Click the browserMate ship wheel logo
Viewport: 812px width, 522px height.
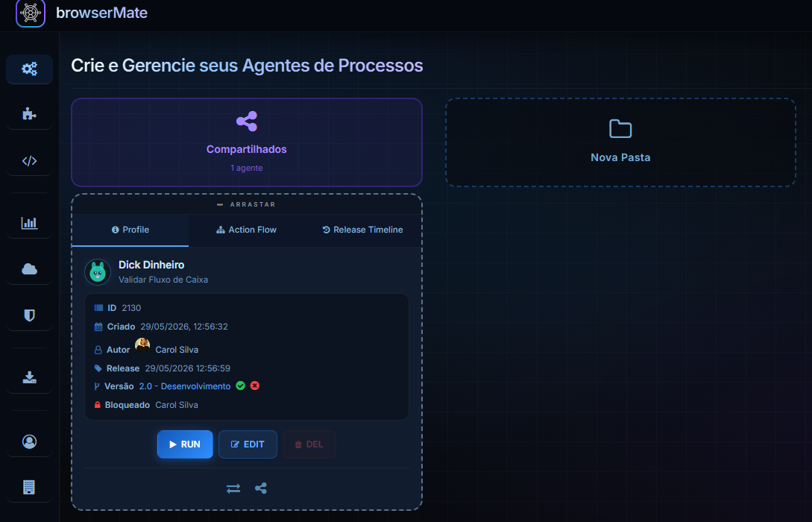31,13
